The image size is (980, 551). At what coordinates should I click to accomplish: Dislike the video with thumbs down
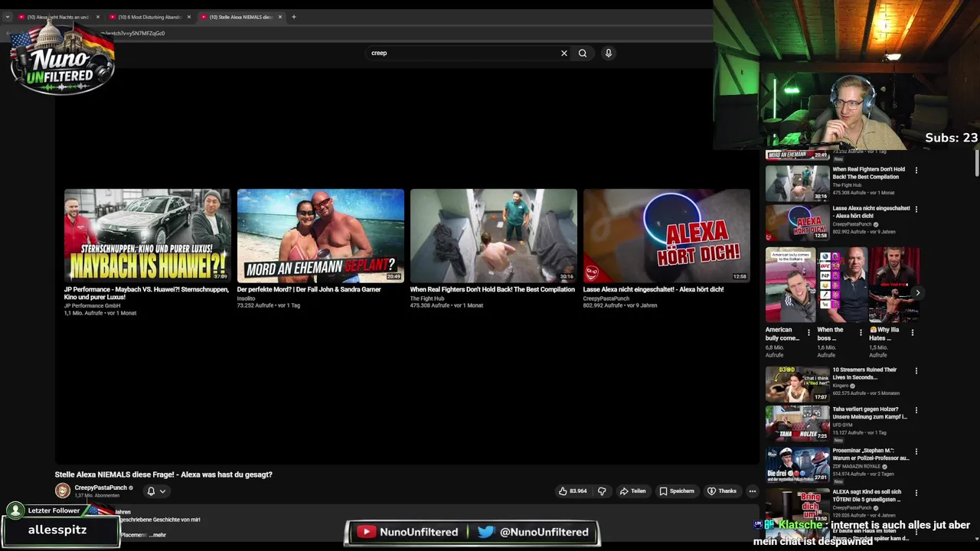(602, 491)
